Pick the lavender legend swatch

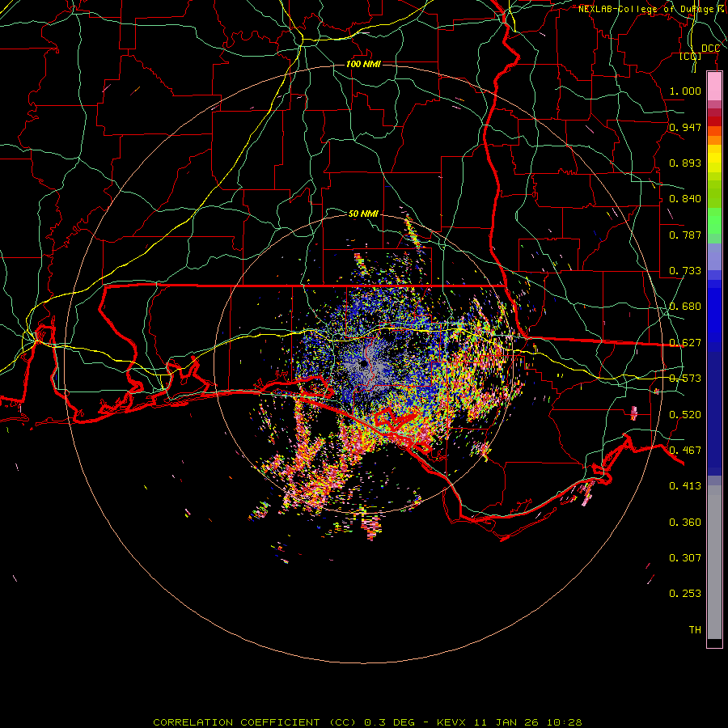714,257
